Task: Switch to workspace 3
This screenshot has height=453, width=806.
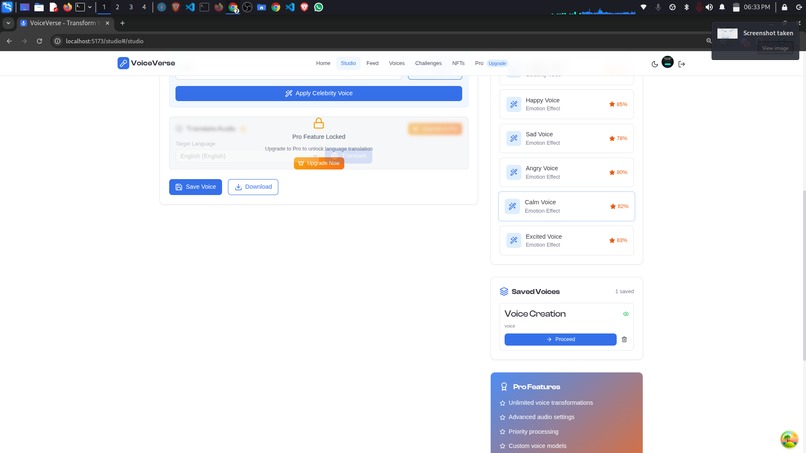Action: click(x=131, y=7)
